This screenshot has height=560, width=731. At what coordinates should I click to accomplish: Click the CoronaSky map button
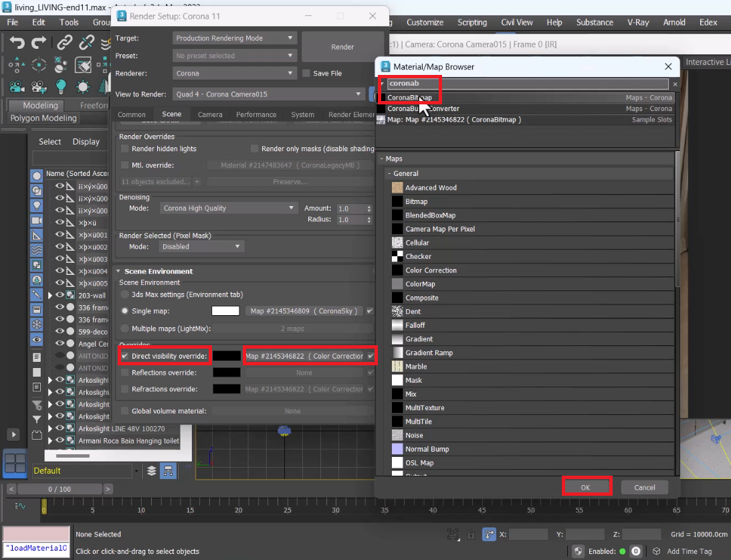[304, 311]
